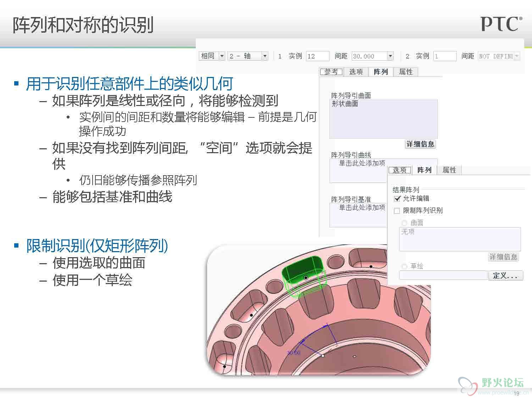Click the greyed 详细信息 button in lower panel
Image resolution: width=532 pixels, height=399 pixels.
pos(504,257)
